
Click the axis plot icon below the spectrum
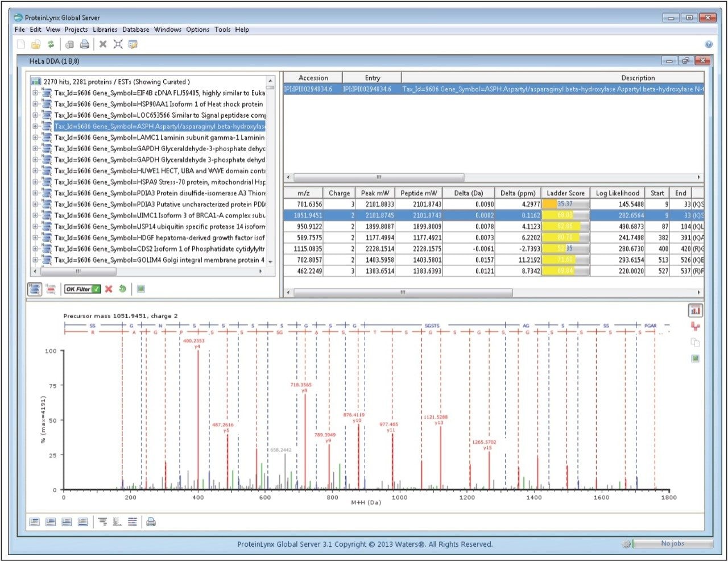coord(117,522)
